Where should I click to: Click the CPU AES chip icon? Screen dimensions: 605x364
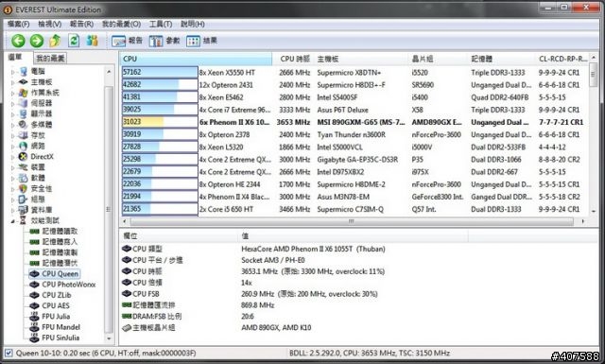[34, 305]
